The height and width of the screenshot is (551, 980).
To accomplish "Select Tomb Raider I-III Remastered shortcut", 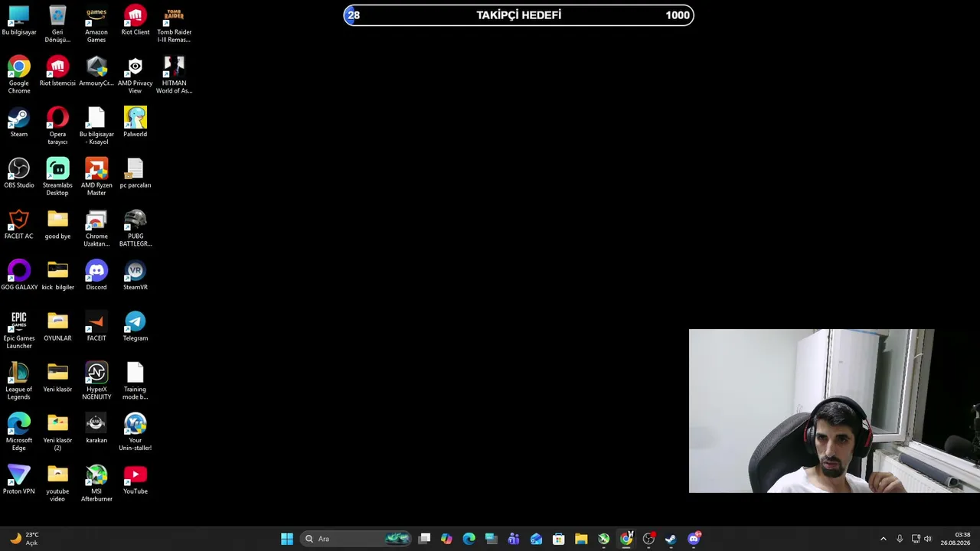I will [x=174, y=24].
